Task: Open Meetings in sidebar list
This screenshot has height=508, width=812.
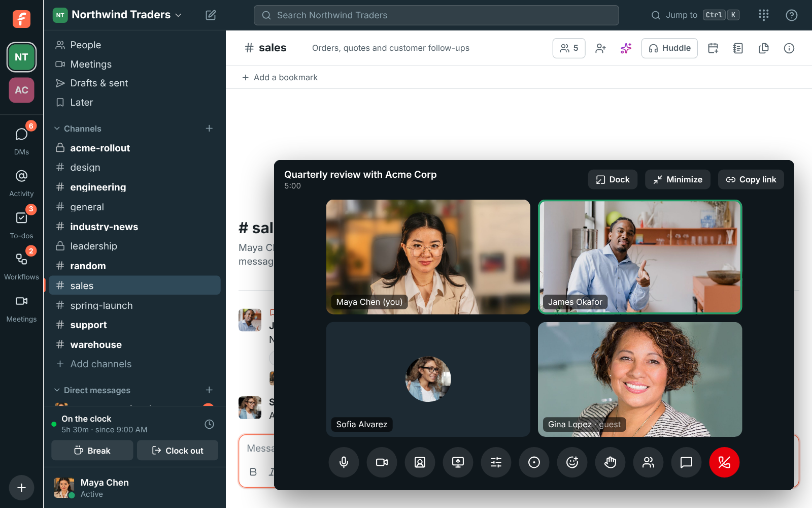Action: 134,64
